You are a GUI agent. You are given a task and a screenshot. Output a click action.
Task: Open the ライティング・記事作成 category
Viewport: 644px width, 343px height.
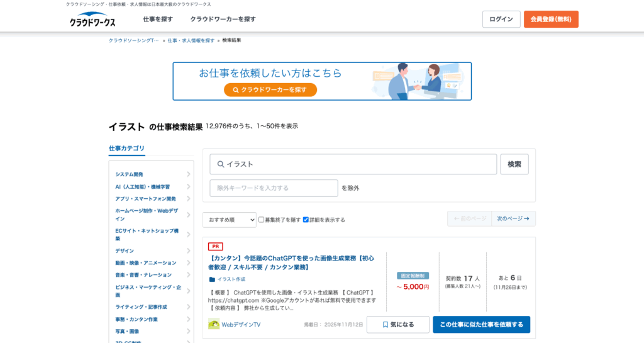click(141, 307)
